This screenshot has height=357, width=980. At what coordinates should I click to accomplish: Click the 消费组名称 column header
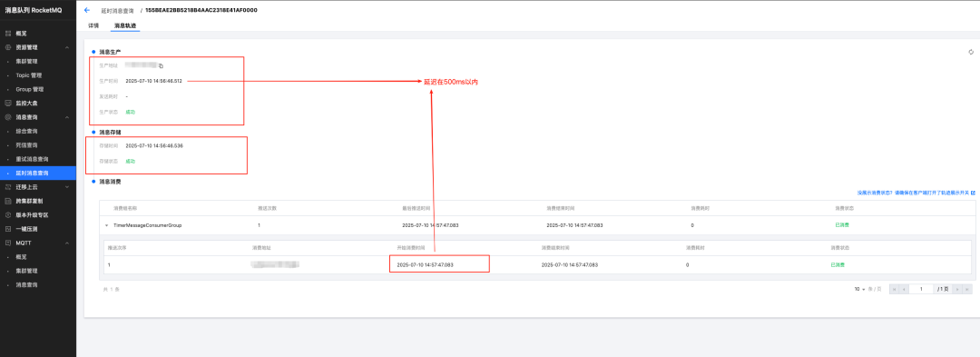(125, 208)
